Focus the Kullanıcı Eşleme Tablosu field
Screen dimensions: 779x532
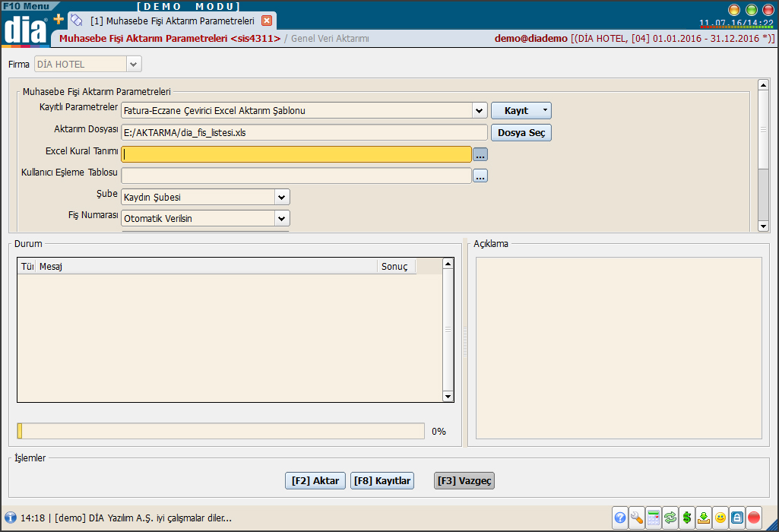point(296,176)
